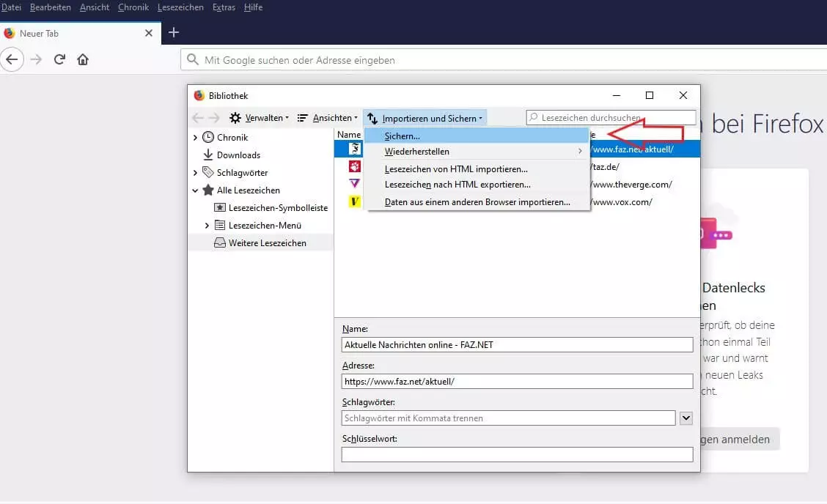The image size is (827, 504).
Task: Click the Importieren und Sichern button
Action: 424,118
